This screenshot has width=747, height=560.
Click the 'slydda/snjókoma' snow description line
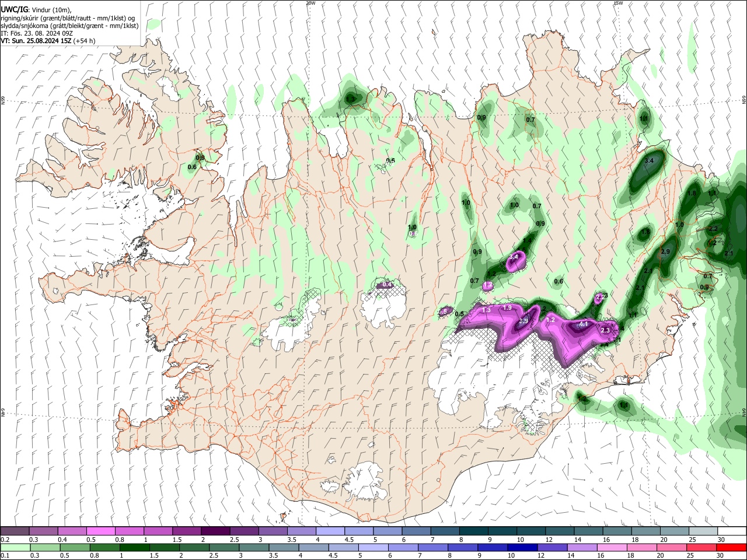(69, 26)
